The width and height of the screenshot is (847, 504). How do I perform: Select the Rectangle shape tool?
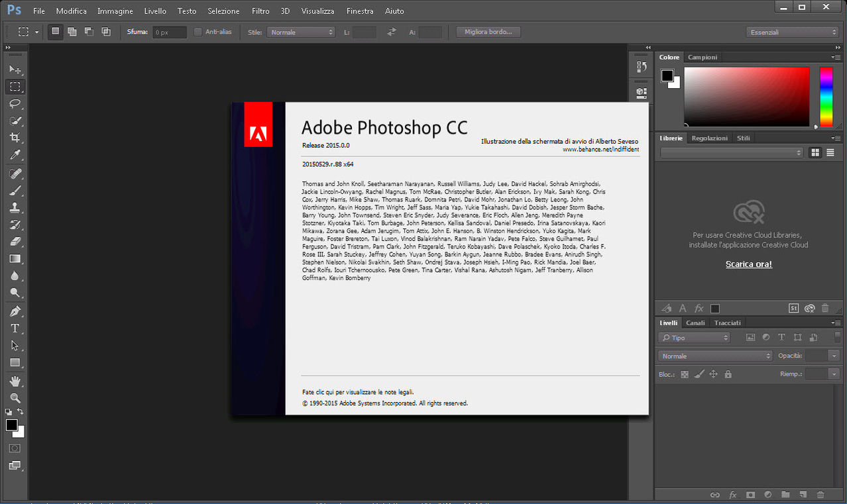tap(15, 363)
